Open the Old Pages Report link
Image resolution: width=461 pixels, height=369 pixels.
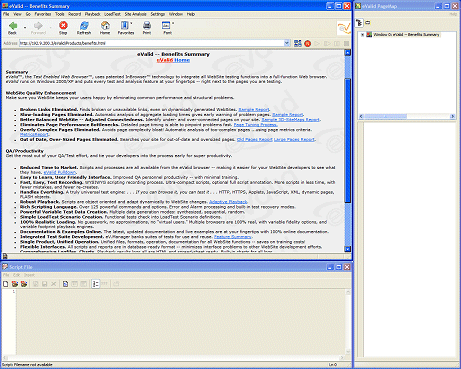(255, 140)
